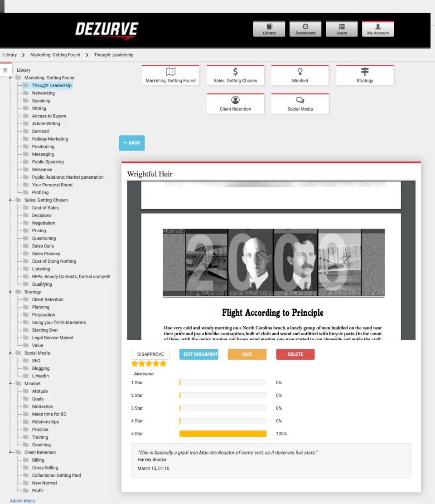Viewport: 435px width, 504px height.
Task: Open the Dashboard clock icon button
Action: click(305, 29)
